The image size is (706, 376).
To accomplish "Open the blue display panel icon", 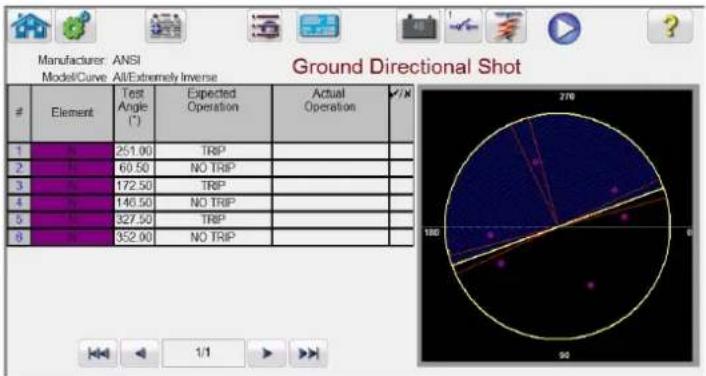I will [x=319, y=26].
